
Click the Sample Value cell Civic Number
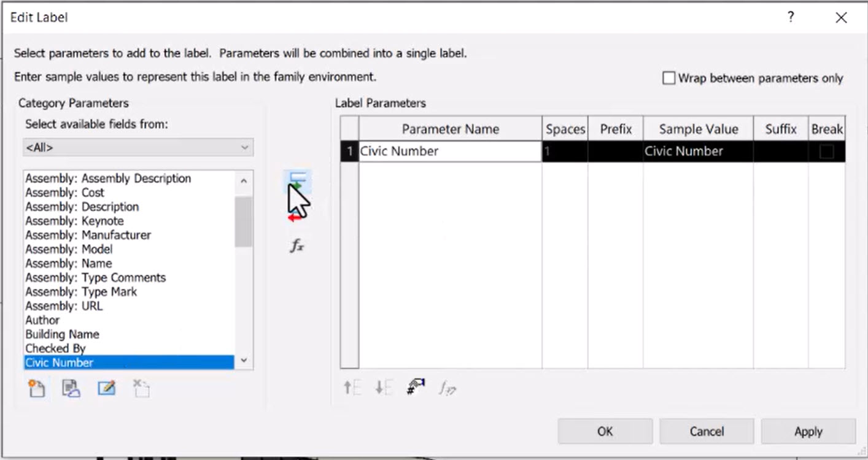click(698, 151)
